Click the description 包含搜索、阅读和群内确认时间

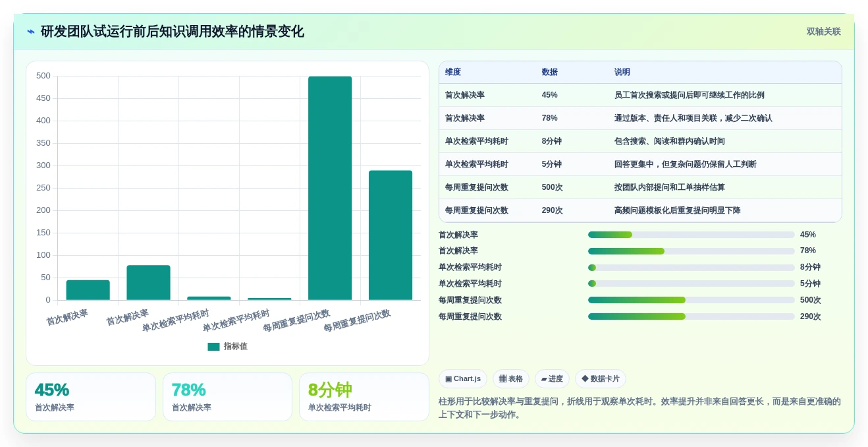click(670, 141)
